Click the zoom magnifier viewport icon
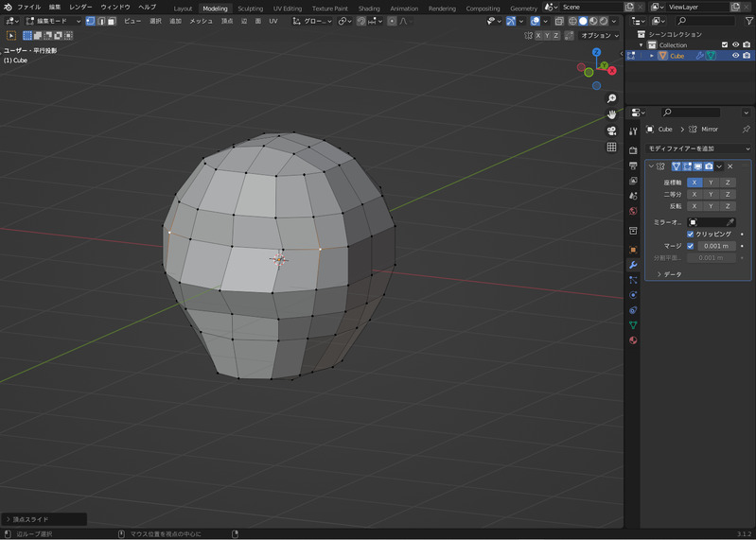 [x=611, y=98]
